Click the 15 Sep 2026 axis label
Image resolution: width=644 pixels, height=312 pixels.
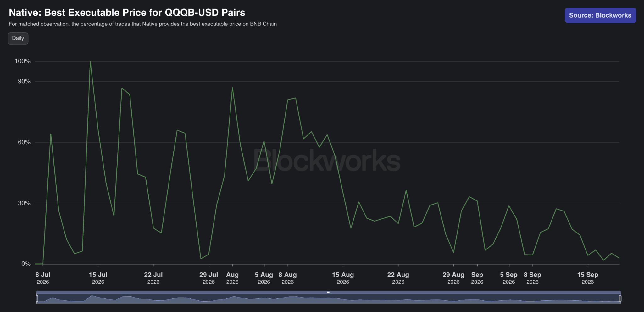(x=587, y=278)
